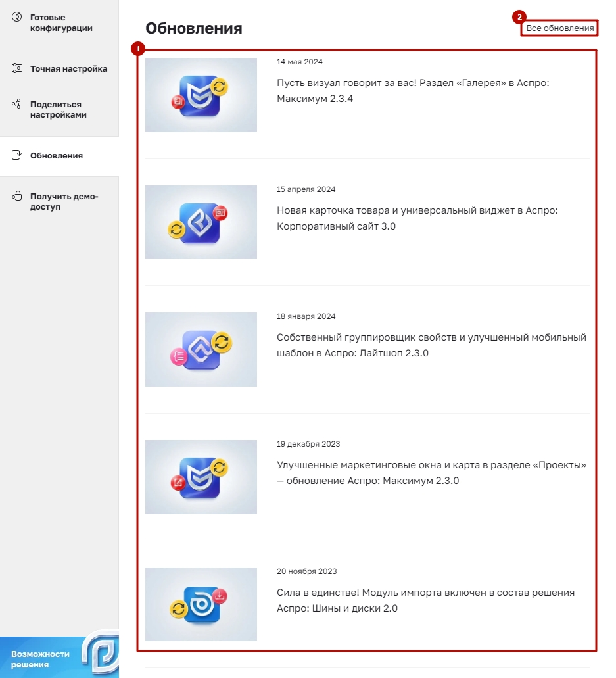Open the article about Раздел «Галерея» in Максимум 2.3.4
Screen dimensions: 616x678
(x=413, y=90)
